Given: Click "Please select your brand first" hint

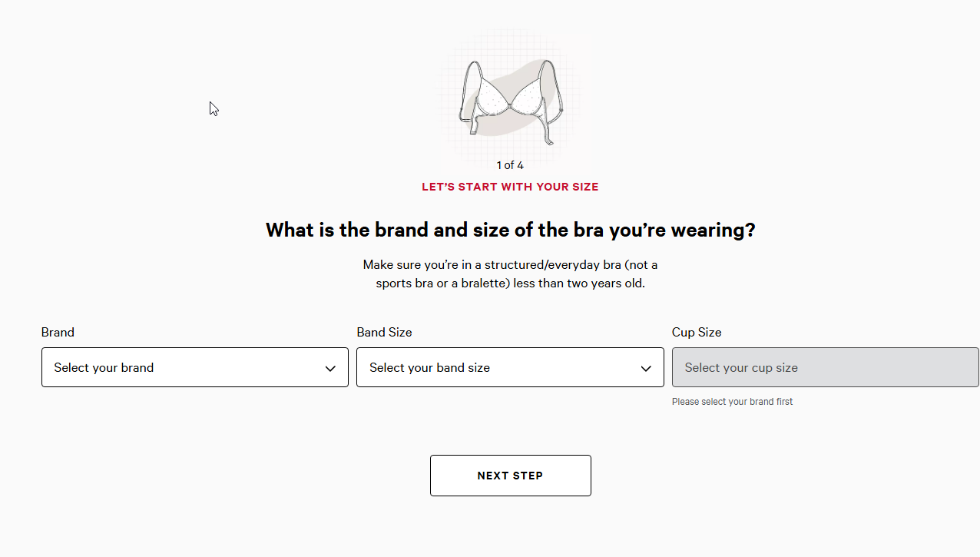Looking at the screenshot, I should pyautogui.click(x=732, y=402).
